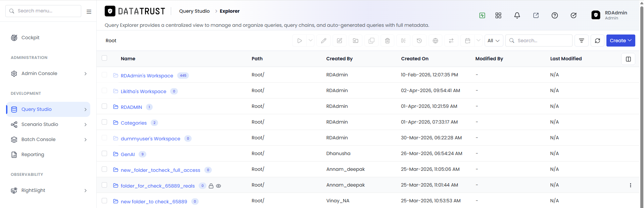Click the Refresh list icon
Viewport: 644px width, 208px height.
click(597, 41)
